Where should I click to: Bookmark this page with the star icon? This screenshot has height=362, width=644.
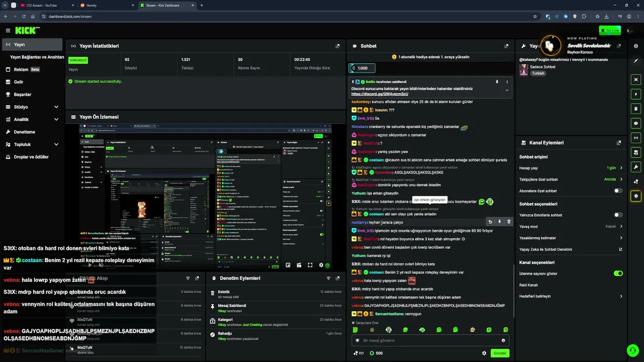[x=535, y=17]
